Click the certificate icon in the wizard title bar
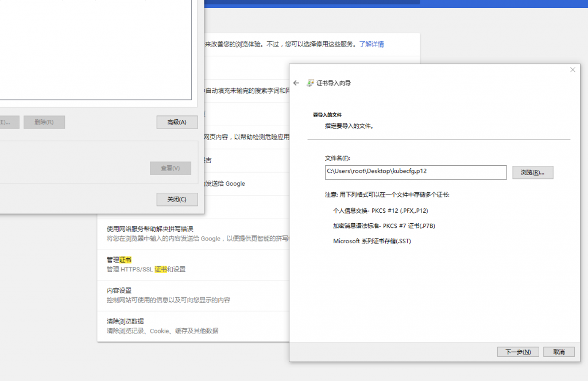This screenshot has height=381, width=588. click(310, 83)
